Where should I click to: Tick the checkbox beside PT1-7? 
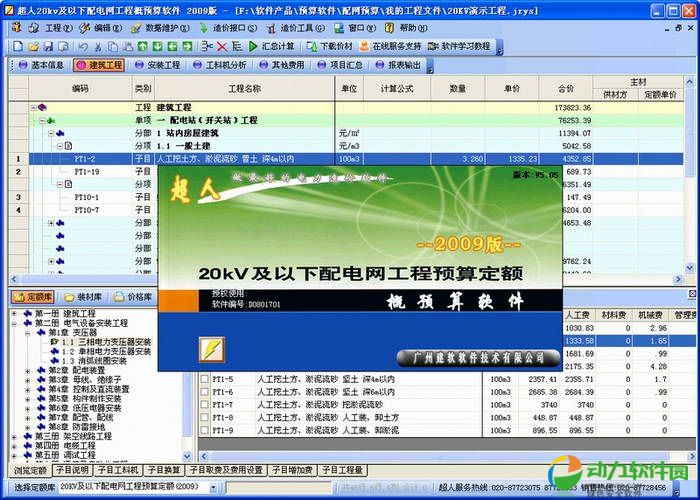click(x=205, y=405)
